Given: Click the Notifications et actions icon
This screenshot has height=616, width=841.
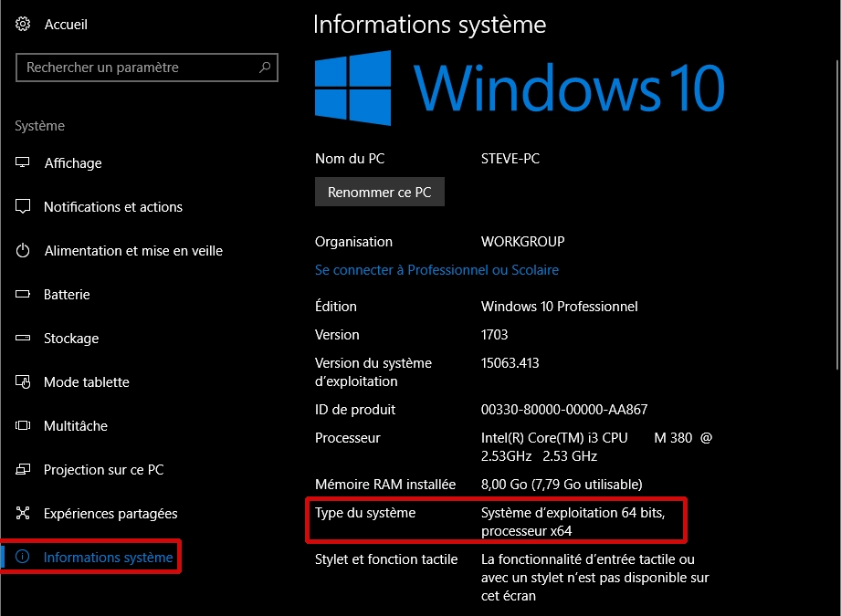Looking at the screenshot, I should pos(24,207).
